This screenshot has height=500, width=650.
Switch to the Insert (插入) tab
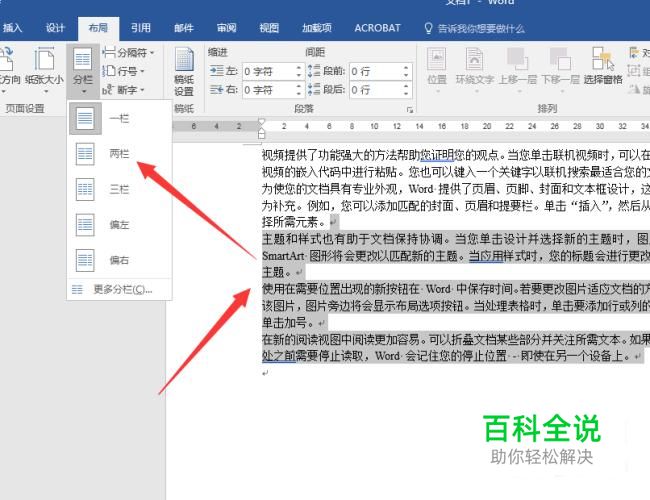tap(12, 28)
